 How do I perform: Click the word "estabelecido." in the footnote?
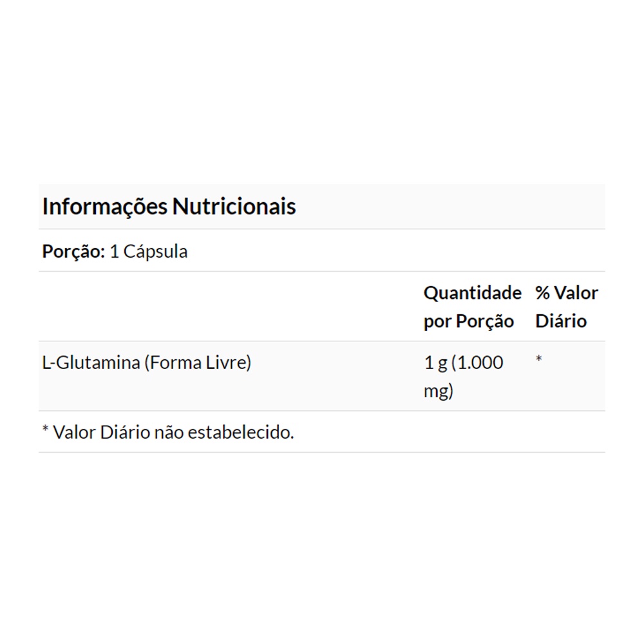click(240, 432)
